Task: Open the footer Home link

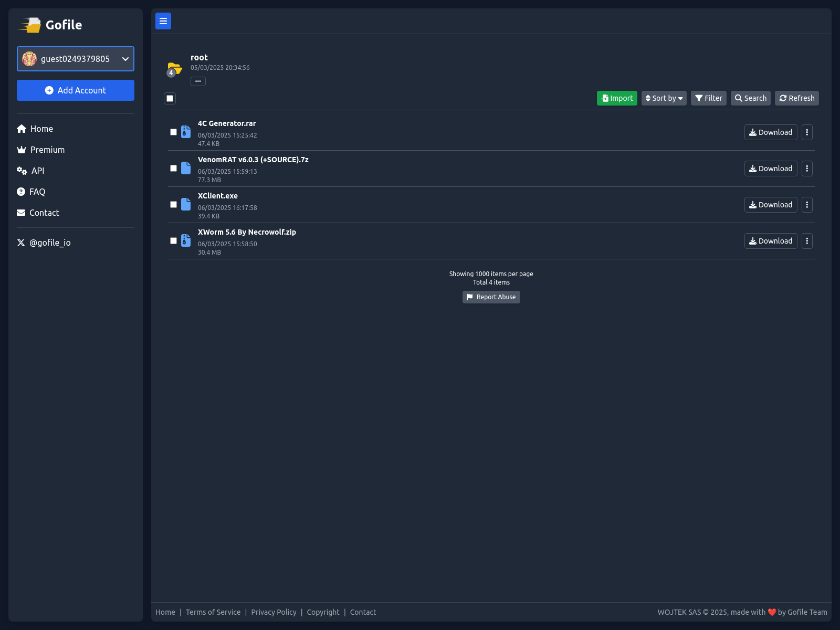Action: coord(165,612)
